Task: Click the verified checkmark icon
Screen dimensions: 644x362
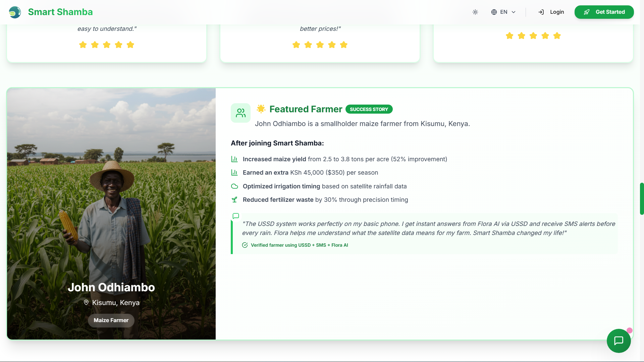Action: pos(245,245)
